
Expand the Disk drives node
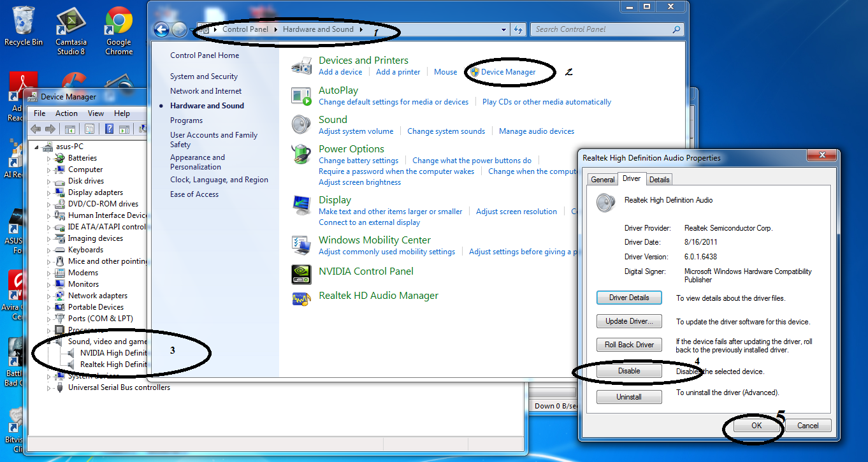48,182
